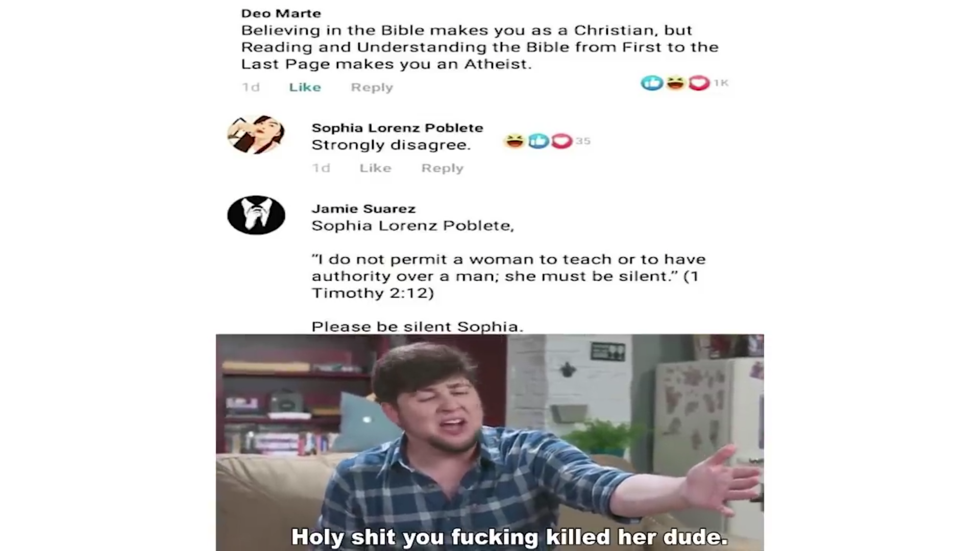980x551 pixels.
Task: Click the heart reaction on Deo Marte's comment
Action: 699,83
